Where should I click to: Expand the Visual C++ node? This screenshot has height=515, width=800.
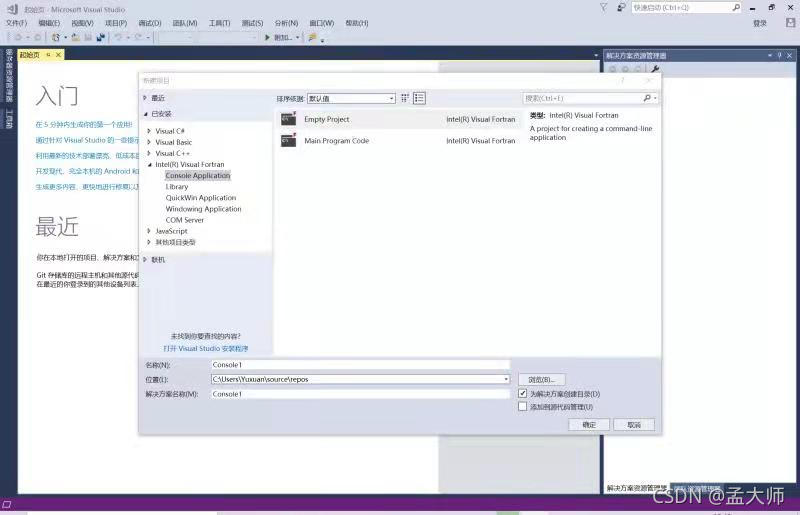[x=149, y=153]
